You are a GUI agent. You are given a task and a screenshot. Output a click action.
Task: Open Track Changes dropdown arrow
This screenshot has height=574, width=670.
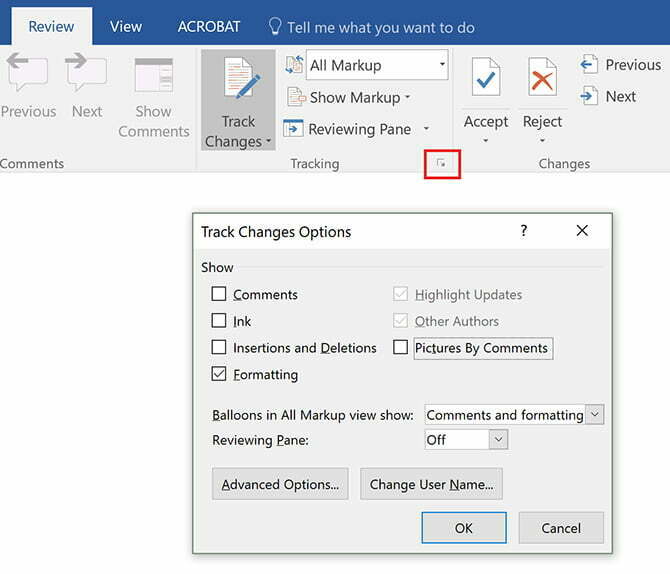pyautogui.click(x=268, y=141)
